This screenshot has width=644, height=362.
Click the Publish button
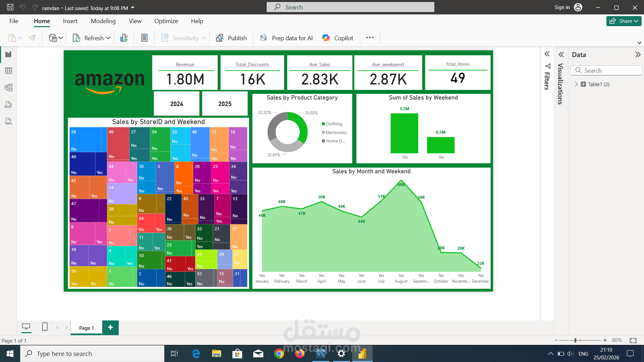pos(231,38)
